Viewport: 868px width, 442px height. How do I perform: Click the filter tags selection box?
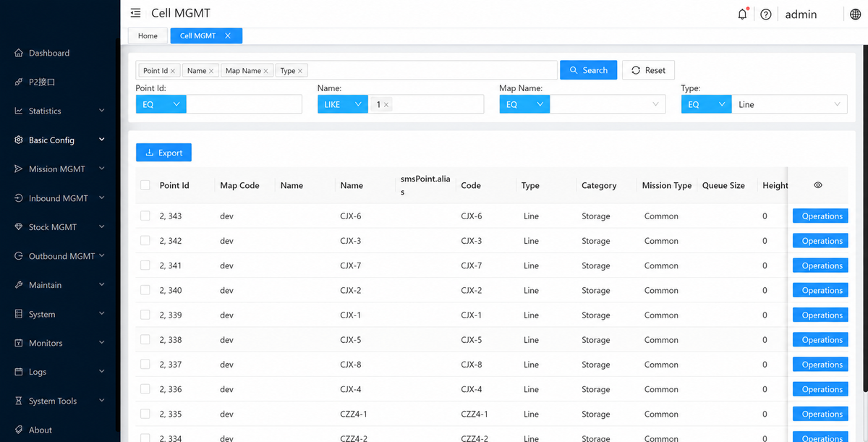[x=346, y=70]
